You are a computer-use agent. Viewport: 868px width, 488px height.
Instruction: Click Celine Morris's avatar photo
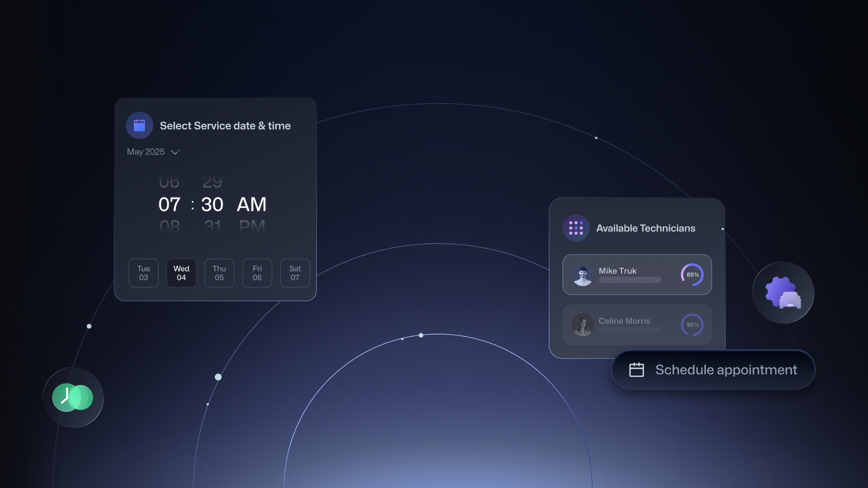[x=583, y=325]
